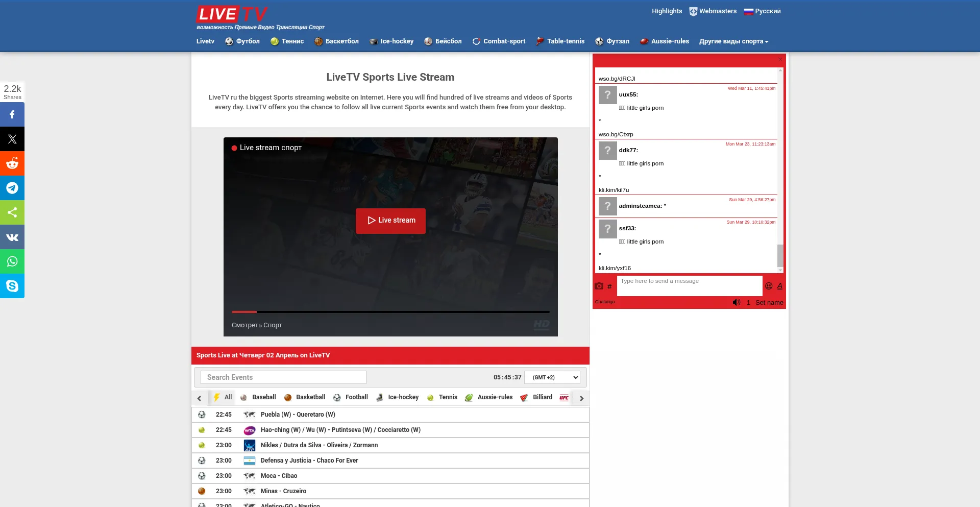The height and width of the screenshot is (507, 980).
Task: Focus the chat message input box
Action: pos(690,286)
